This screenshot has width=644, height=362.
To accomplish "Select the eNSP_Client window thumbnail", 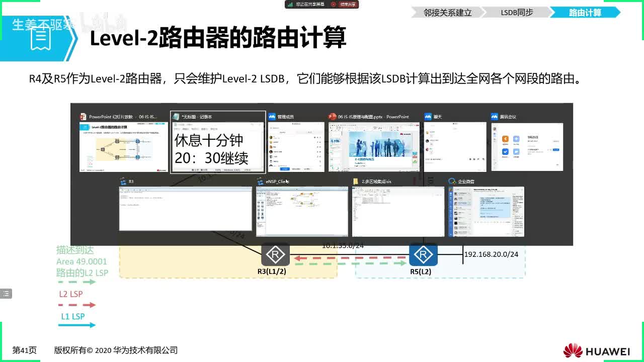I will [x=302, y=211].
